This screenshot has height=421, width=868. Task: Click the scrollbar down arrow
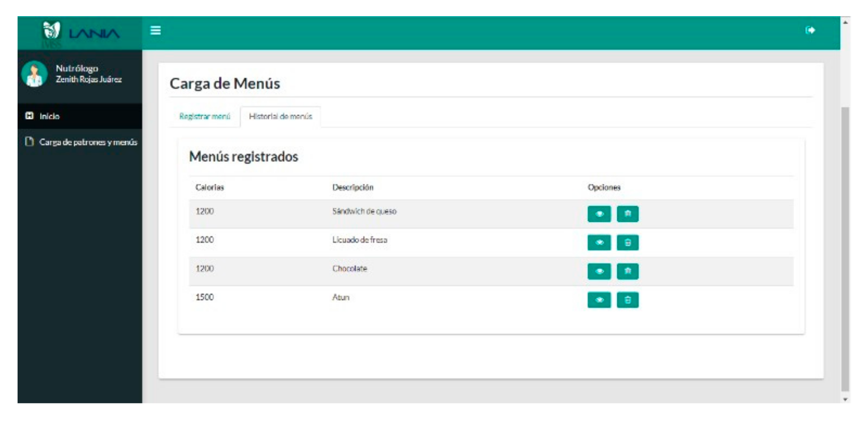coord(845,399)
